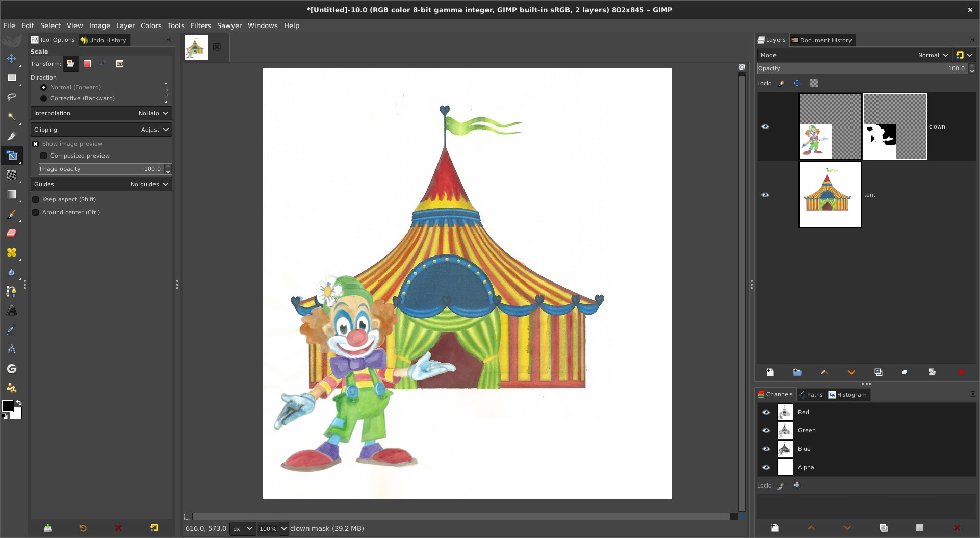Switch to the Paths tab
The height and width of the screenshot is (538, 980).
(811, 395)
